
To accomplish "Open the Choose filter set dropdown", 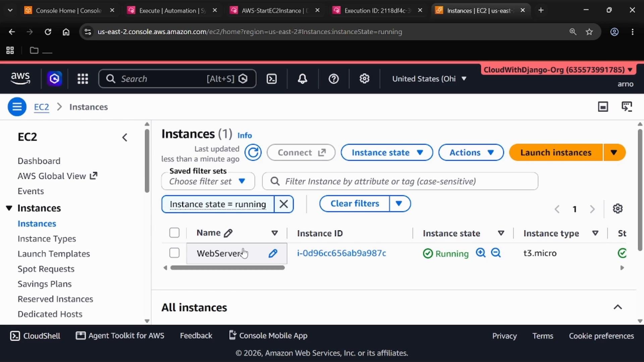I will pyautogui.click(x=208, y=181).
